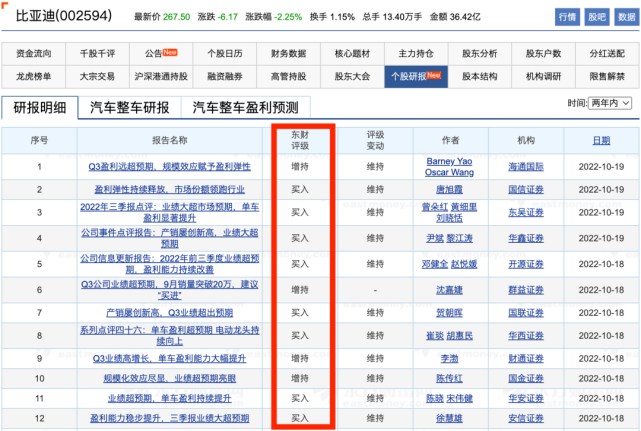Open institution 财通证券

(526, 359)
